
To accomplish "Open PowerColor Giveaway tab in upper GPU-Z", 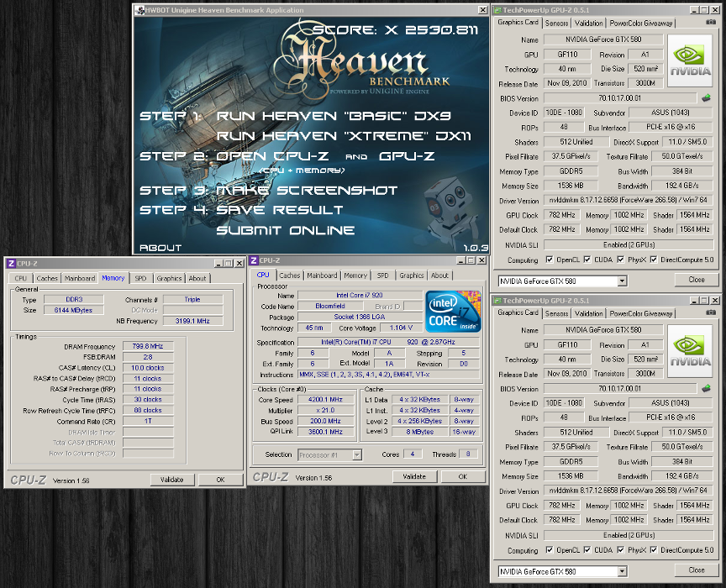I will [x=641, y=23].
